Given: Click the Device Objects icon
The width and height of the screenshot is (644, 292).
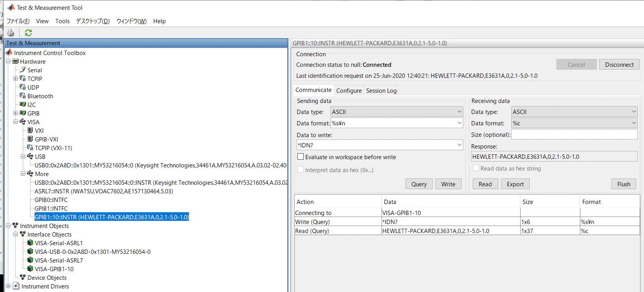Looking at the screenshot, I should (x=23, y=277).
